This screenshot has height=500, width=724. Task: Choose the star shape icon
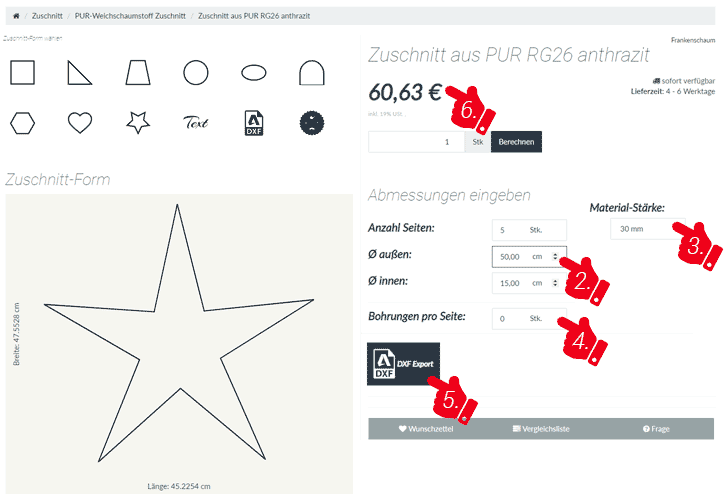[x=138, y=122]
